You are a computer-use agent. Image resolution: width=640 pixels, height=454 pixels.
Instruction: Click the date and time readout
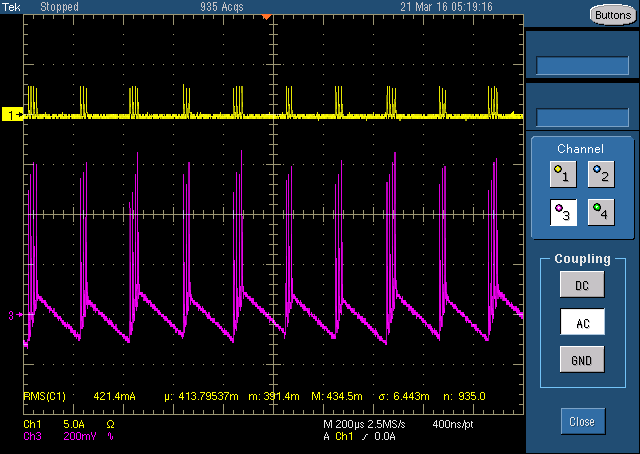[x=447, y=7]
